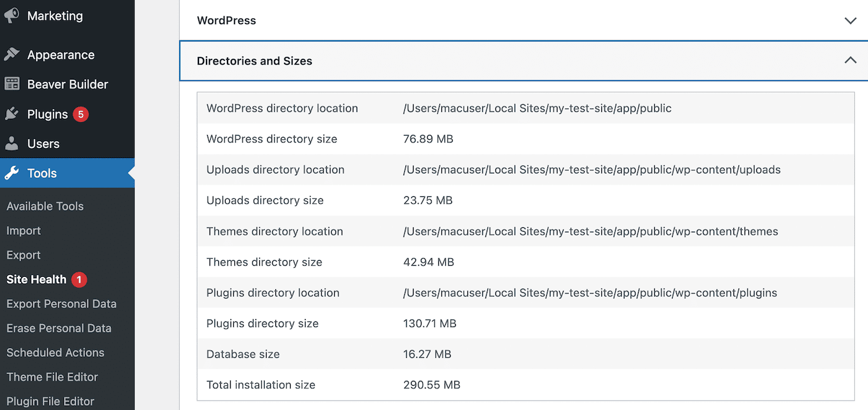The width and height of the screenshot is (868, 410).
Task: Go to Available Tools
Action: click(45, 206)
